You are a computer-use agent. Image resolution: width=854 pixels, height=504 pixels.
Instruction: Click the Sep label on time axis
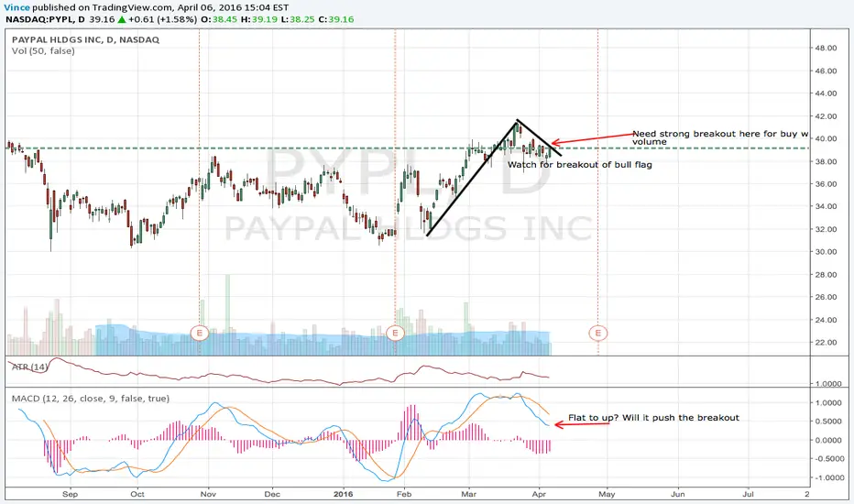click(70, 494)
